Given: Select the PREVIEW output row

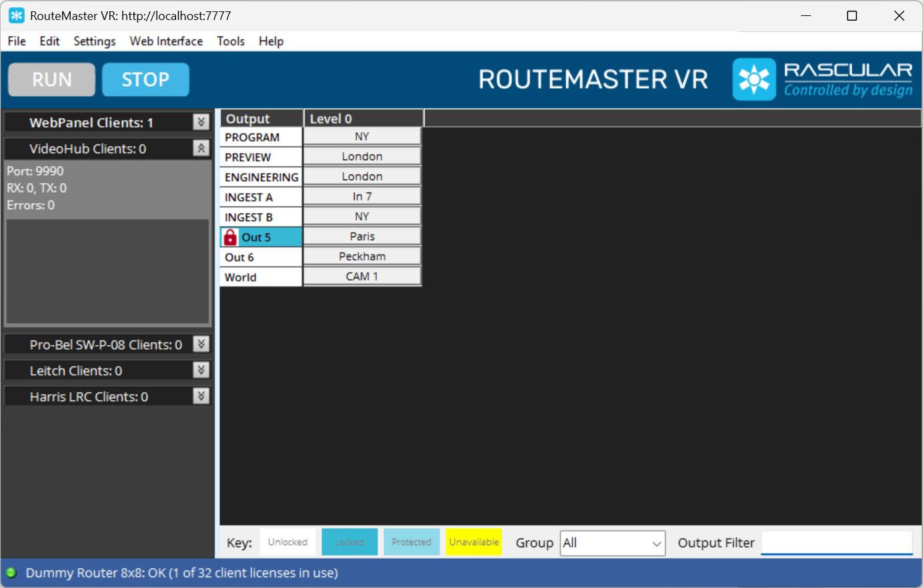Looking at the screenshot, I should (261, 157).
